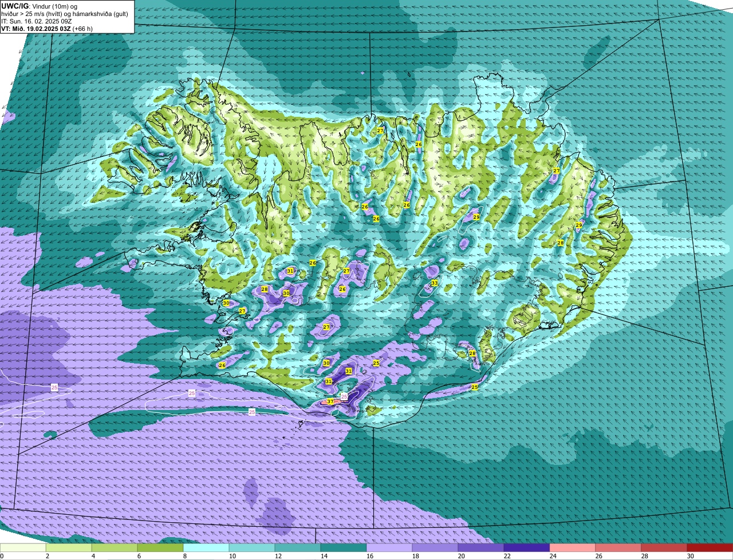Viewport: 733px width, 560px height.
Task: Choose the 22–24 dark indigo legend swatch
Action: coord(527,548)
